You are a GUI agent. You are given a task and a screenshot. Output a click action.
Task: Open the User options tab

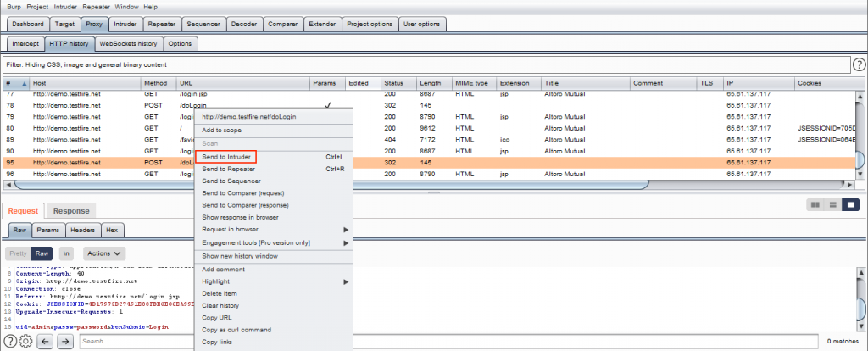point(422,24)
